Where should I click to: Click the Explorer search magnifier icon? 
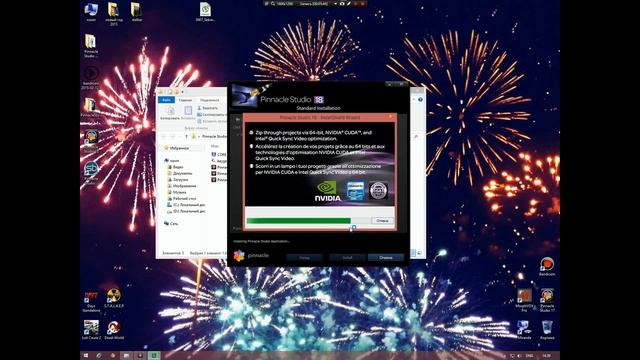[x=416, y=137]
